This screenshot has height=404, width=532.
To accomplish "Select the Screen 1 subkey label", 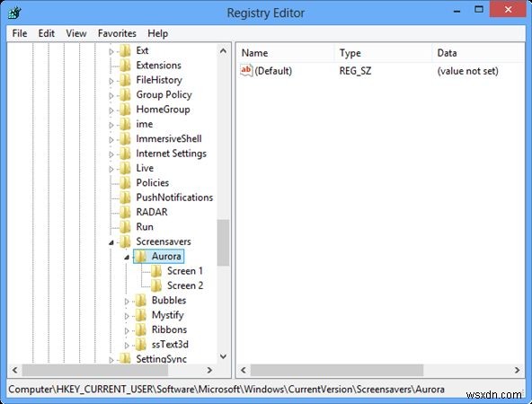I will click(x=185, y=271).
